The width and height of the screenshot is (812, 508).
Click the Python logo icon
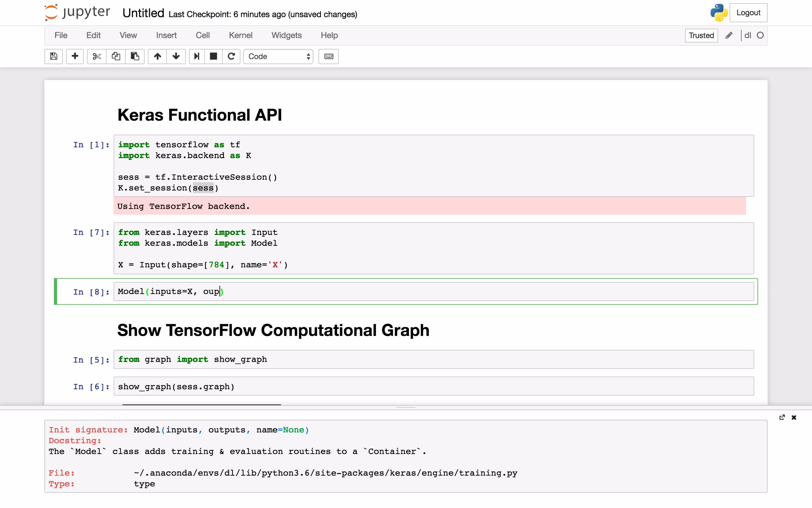point(719,13)
